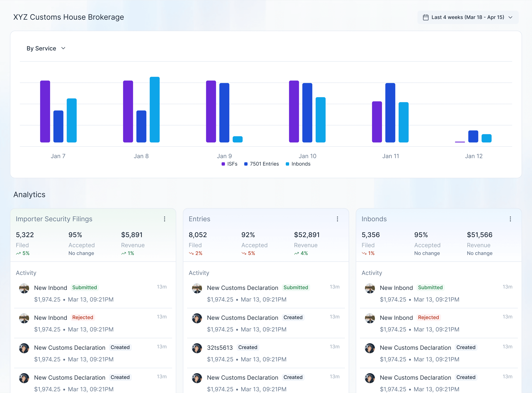Open the Importer Security Filings options menu
The width and height of the screenshot is (532, 393).
[x=165, y=219]
